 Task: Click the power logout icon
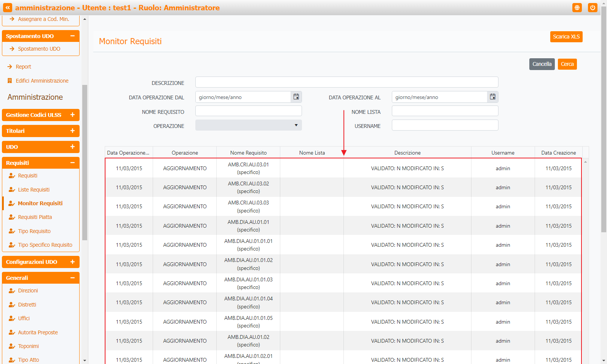click(593, 8)
